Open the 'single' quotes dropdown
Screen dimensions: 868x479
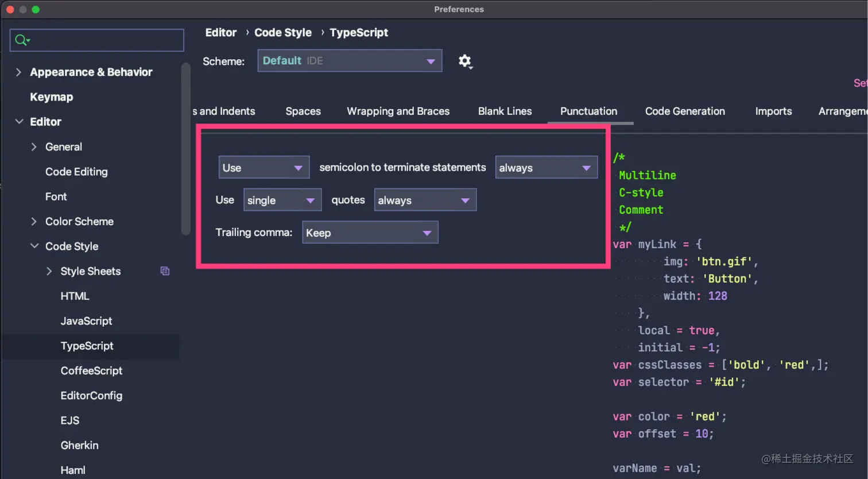[282, 200]
